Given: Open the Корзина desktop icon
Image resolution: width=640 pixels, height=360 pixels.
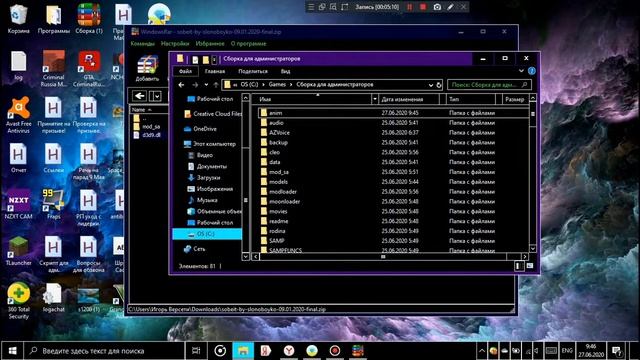Looking at the screenshot, I should (x=18, y=18).
